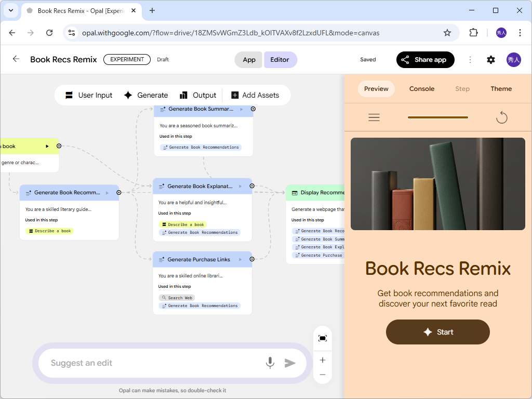Click the Search Web chip in Purchase Links node
Screen dimensions: 532x399
177,298
